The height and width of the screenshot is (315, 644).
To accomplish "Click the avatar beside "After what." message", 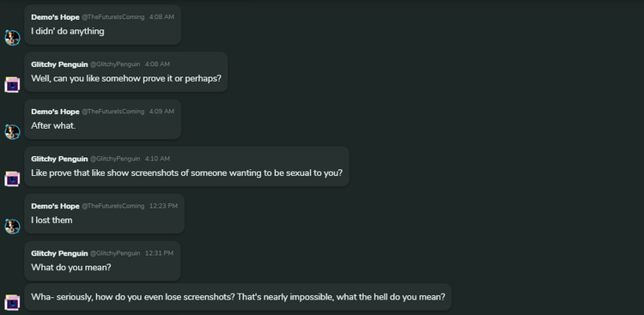I will pos(12,132).
